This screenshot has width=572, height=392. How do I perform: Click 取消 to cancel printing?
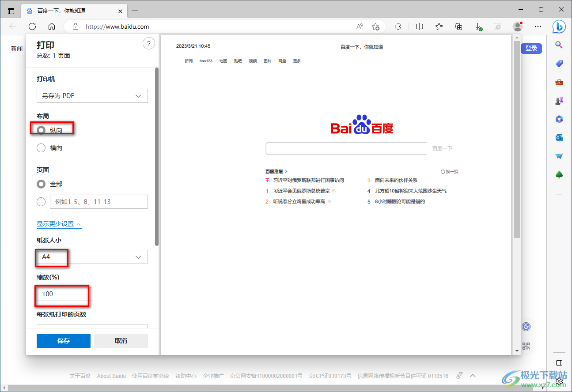click(121, 341)
